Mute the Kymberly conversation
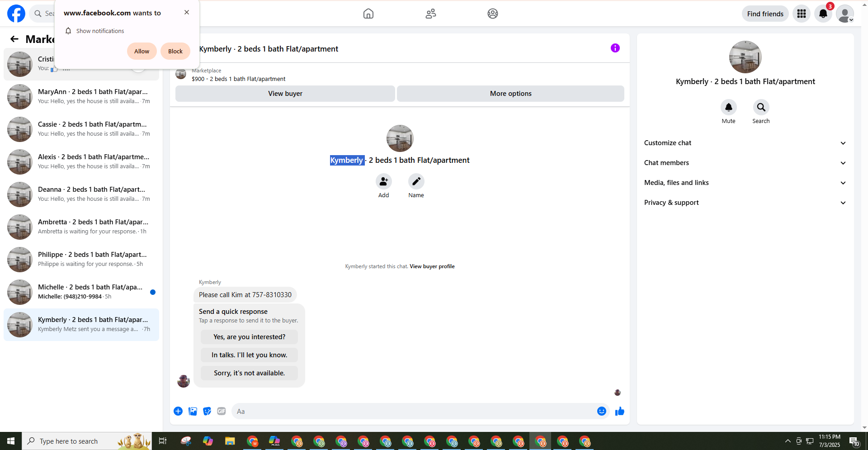Screen dimensions: 868x450 coord(729,107)
